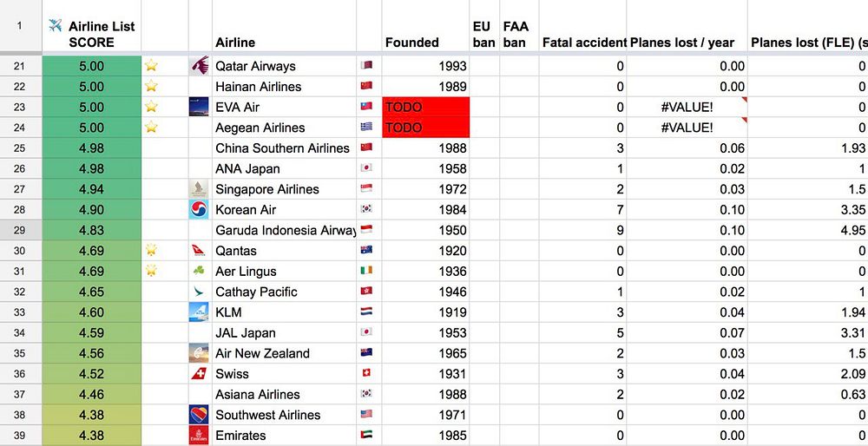Click the Qatar Airways logo icon
Screen dimensions: 868x446
(x=200, y=66)
